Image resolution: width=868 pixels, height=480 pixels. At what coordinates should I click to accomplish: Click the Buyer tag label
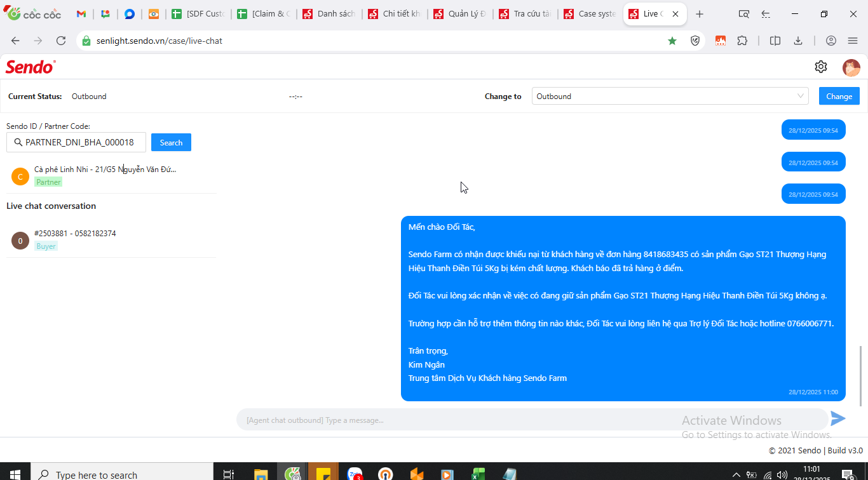click(x=46, y=246)
